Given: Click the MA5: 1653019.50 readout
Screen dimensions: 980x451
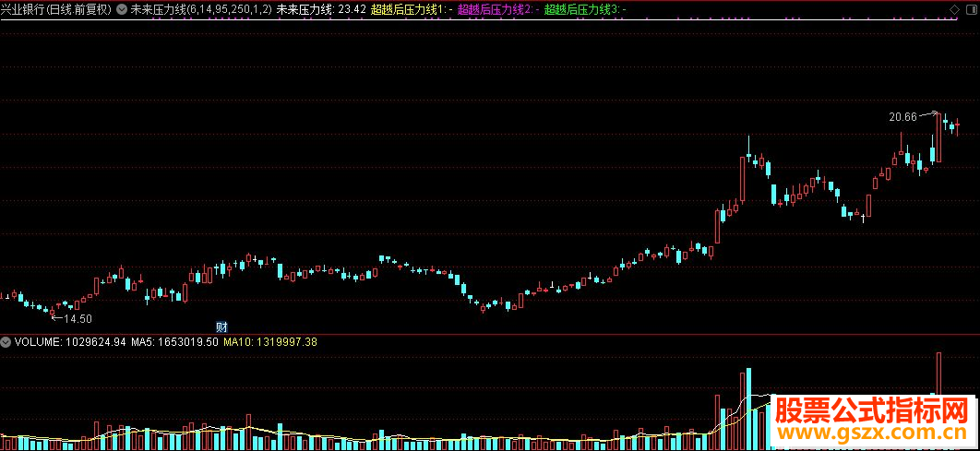Looking at the screenshot, I should (x=174, y=341).
